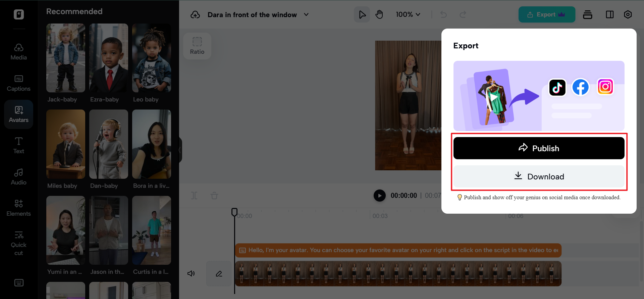Click the split clip icon
The width and height of the screenshot is (644, 299).
click(194, 196)
